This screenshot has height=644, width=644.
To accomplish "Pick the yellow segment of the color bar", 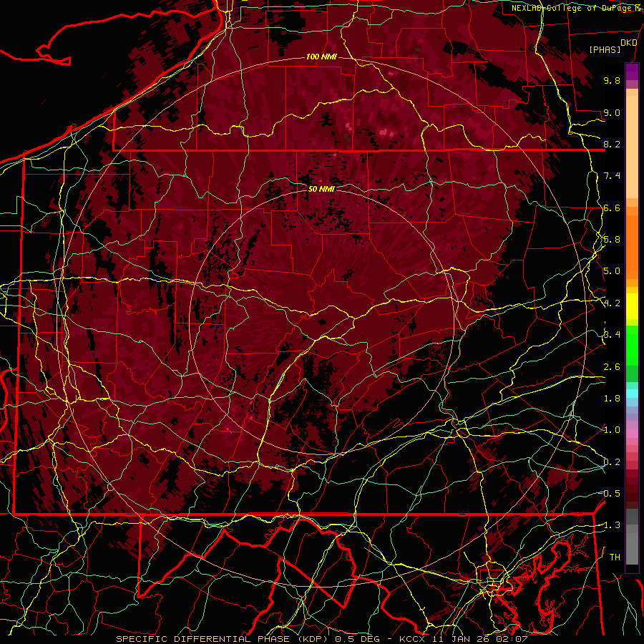I will click(632, 306).
